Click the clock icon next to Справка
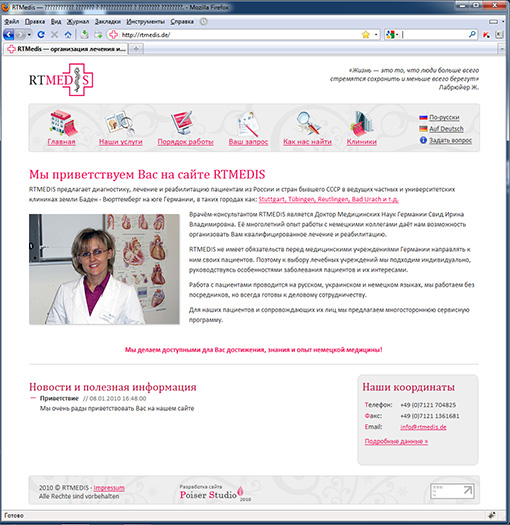The image size is (510, 525). point(204,21)
